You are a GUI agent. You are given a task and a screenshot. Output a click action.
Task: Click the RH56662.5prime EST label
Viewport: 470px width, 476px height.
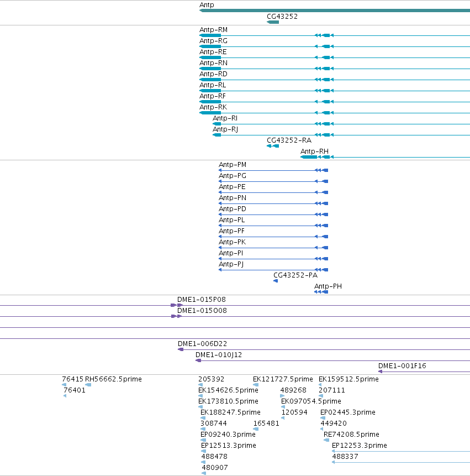click(113, 379)
